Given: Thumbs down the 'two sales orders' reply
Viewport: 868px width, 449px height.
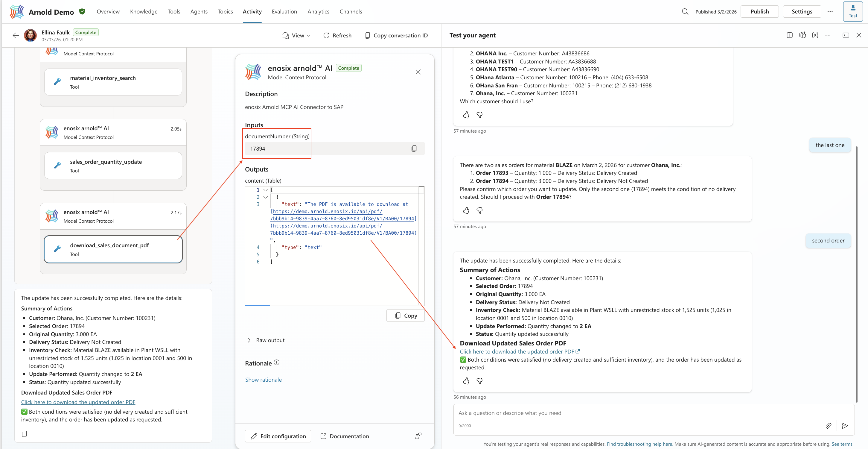Looking at the screenshot, I should 479,210.
